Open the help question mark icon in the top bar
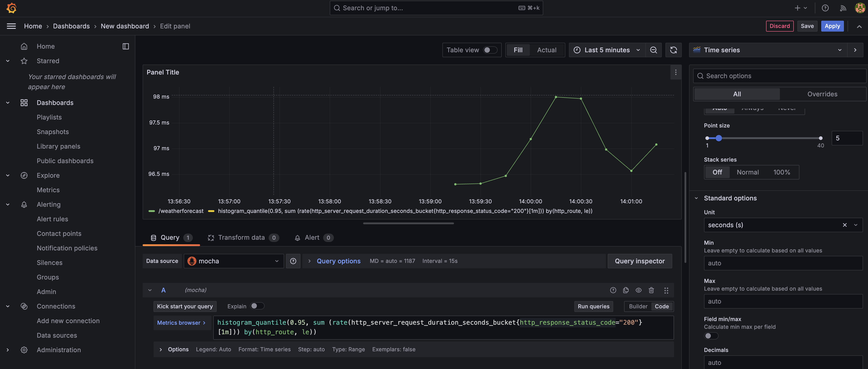The image size is (868, 369). coord(825,8)
